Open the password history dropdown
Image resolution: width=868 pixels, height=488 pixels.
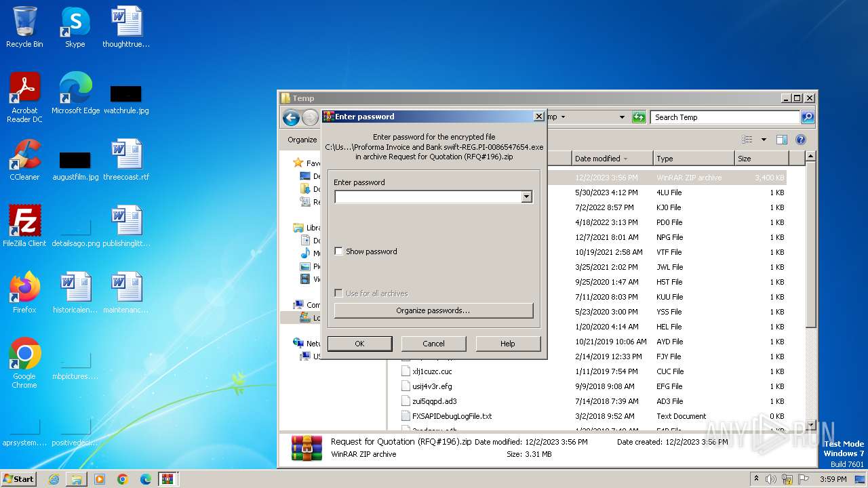click(x=526, y=197)
